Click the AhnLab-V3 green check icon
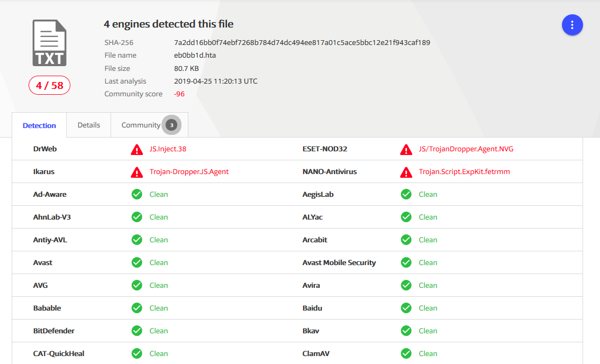The image size is (600, 364). pos(137,217)
